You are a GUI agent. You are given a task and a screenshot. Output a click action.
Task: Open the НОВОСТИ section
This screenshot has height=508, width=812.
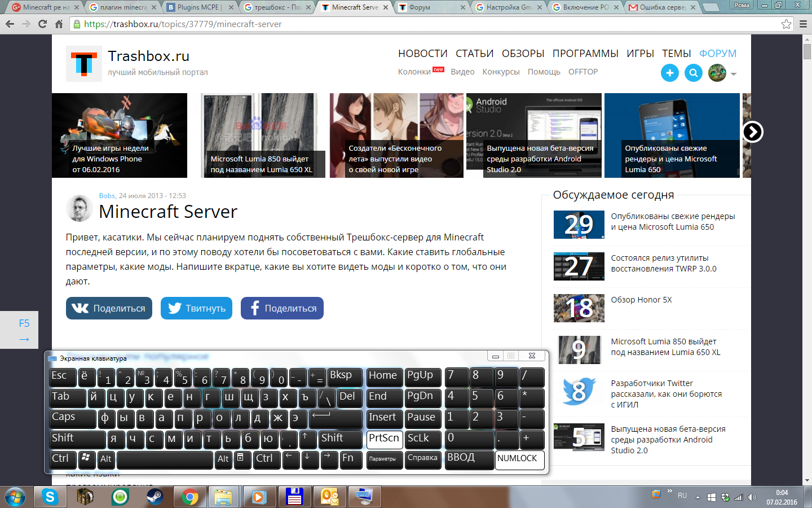[423, 54]
